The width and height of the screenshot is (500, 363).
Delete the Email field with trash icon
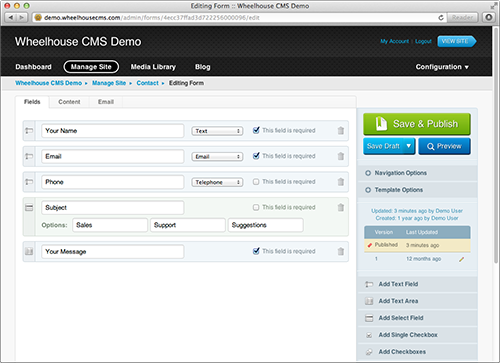tap(341, 156)
